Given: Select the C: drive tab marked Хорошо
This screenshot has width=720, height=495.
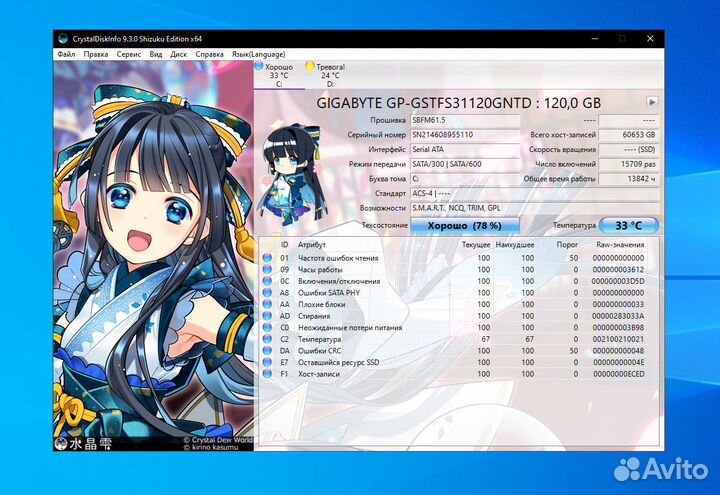Looking at the screenshot, I should click(279, 75).
